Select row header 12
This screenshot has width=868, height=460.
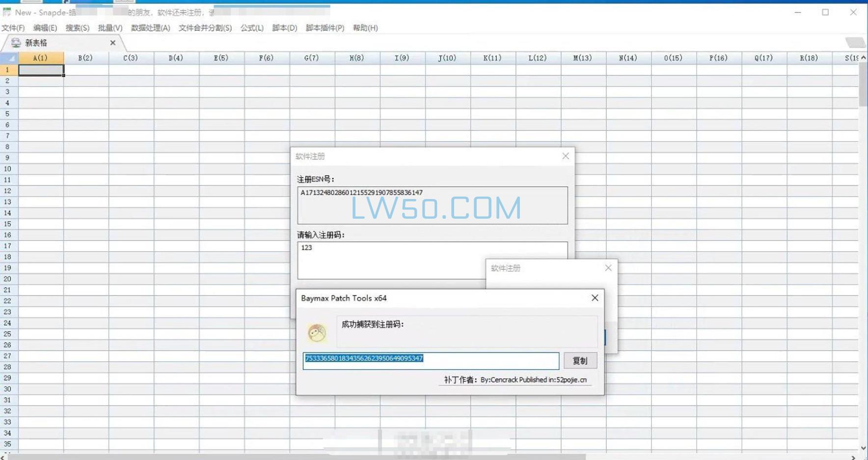pyautogui.click(x=9, y=191)
